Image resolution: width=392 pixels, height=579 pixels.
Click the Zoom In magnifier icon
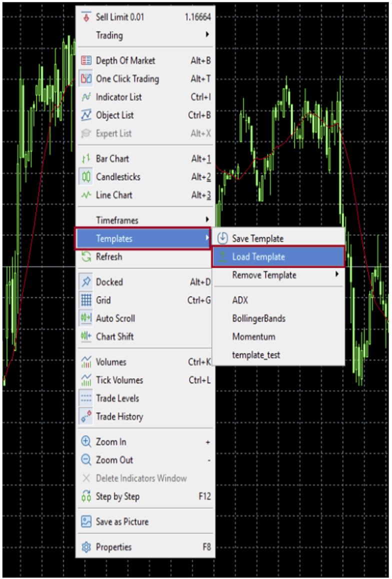point(86,442)
